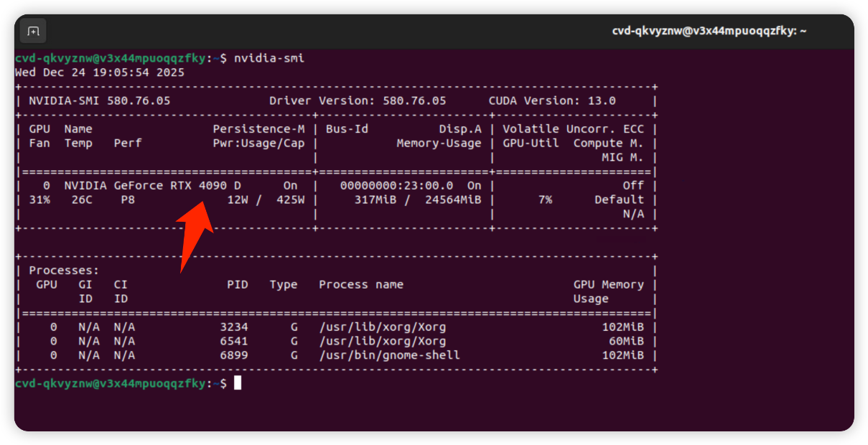Viewport: 868px width, 445px height.
Task: Select the terminal window title text
Action: (x=709, y=31)
